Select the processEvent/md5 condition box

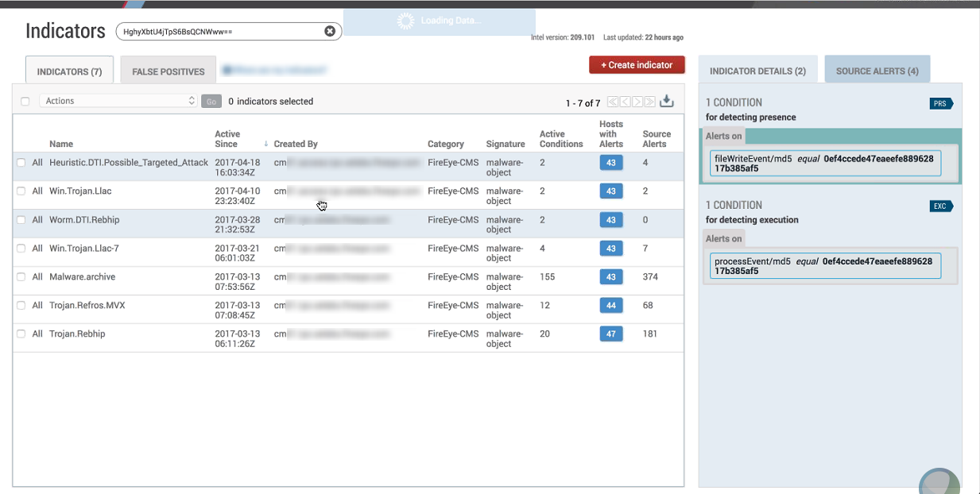[x=825, y=266]
